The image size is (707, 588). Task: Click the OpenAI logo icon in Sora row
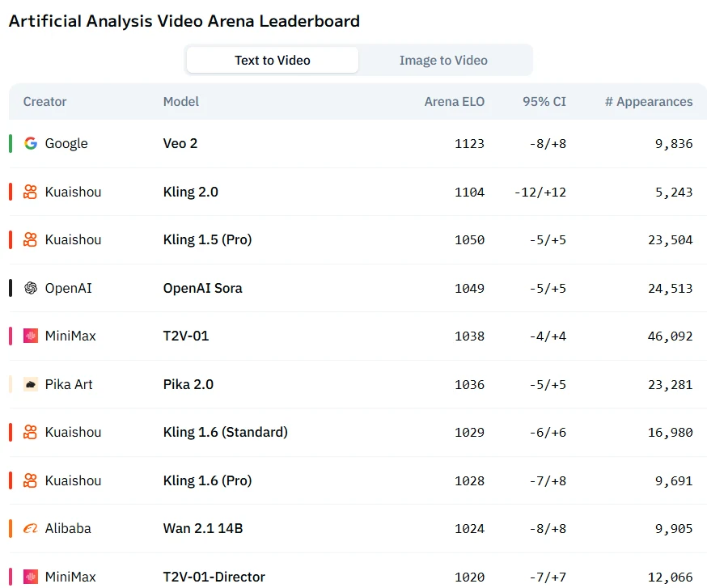click(31, 288)
